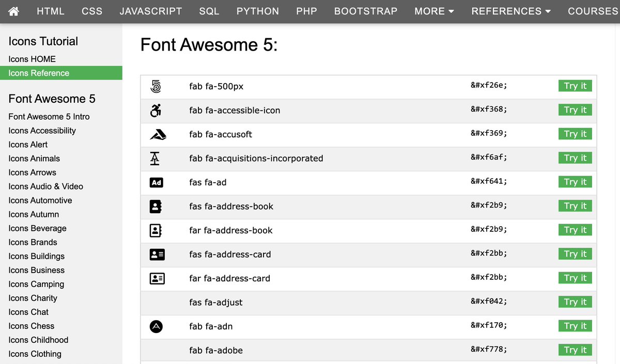620x364 pixels.
Task: Click the accusoft brand icon
Action: click(158, 134)
